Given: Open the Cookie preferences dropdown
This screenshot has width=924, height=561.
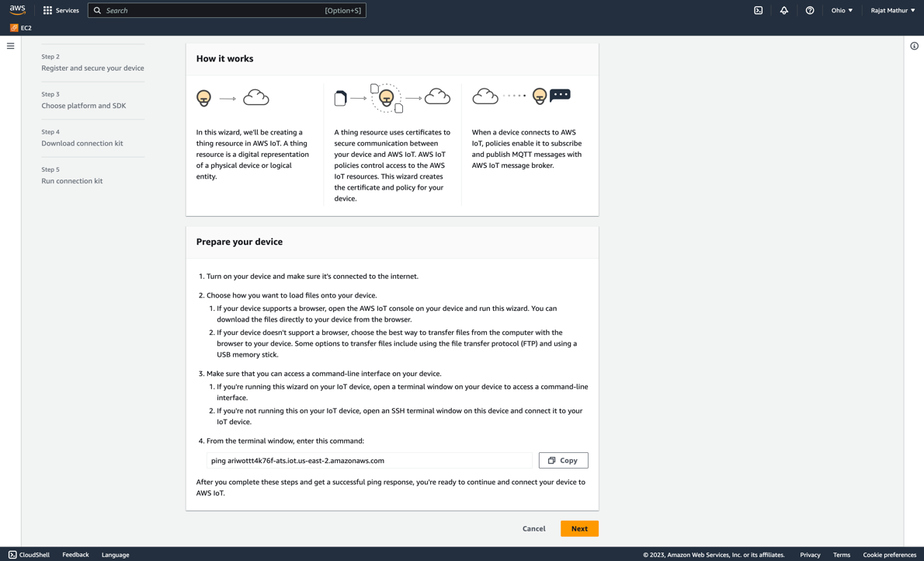Looking at the screenshot, I should [x=889, y=555].
